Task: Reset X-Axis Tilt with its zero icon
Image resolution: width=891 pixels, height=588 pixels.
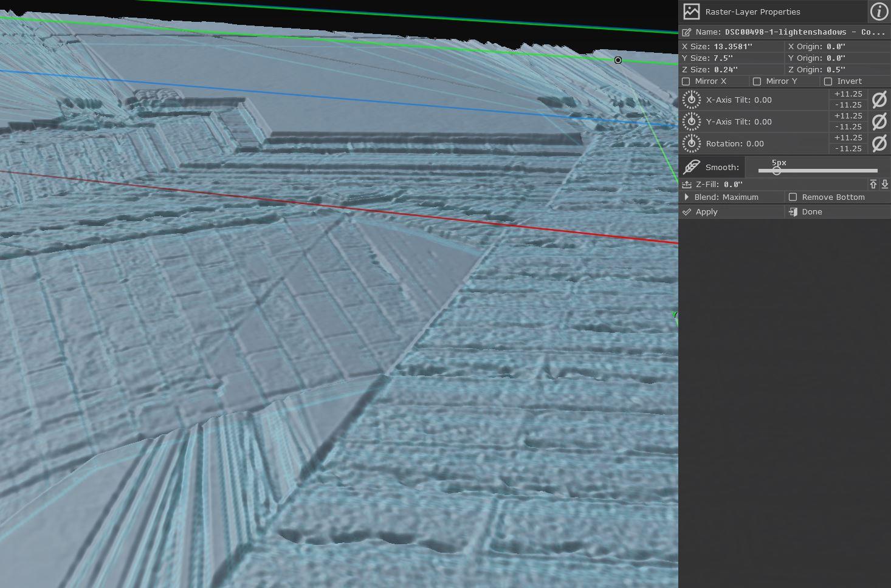Action: [879, 100]
